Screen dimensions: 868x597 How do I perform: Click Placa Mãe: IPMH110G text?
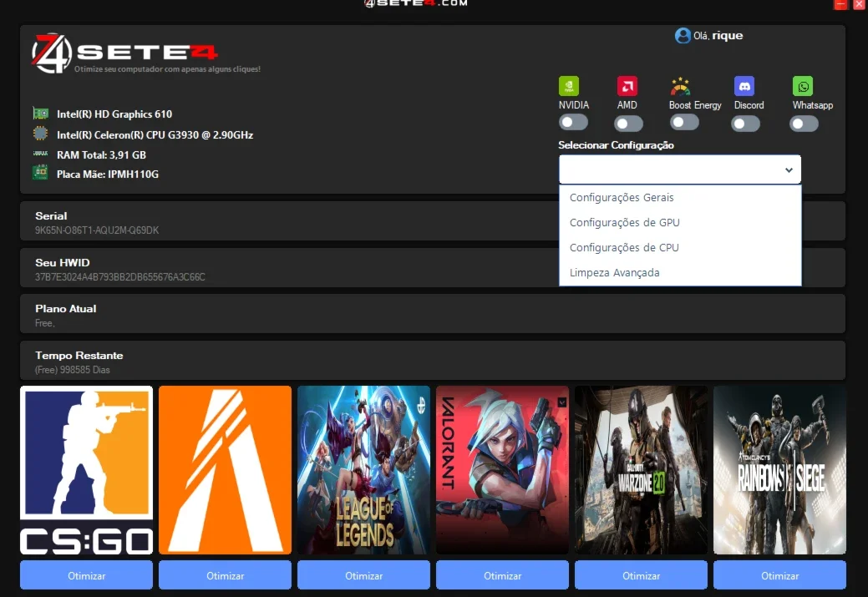click(x=108, y=175)
